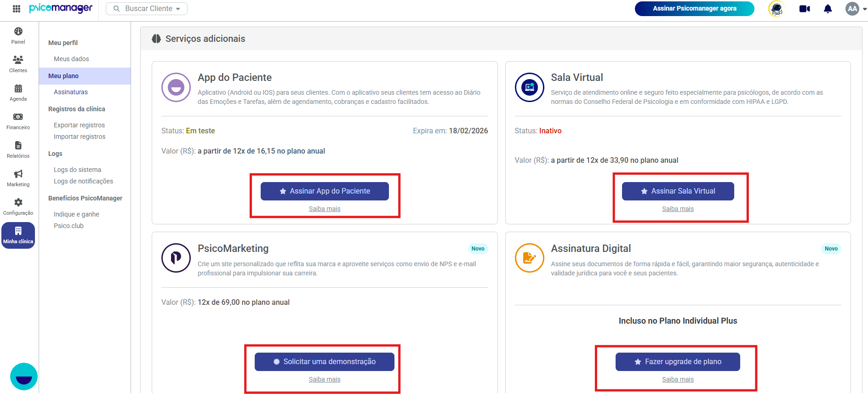Click the price 12x de 16,15 text
Screen dimensions: 868x394
point(261,151)
